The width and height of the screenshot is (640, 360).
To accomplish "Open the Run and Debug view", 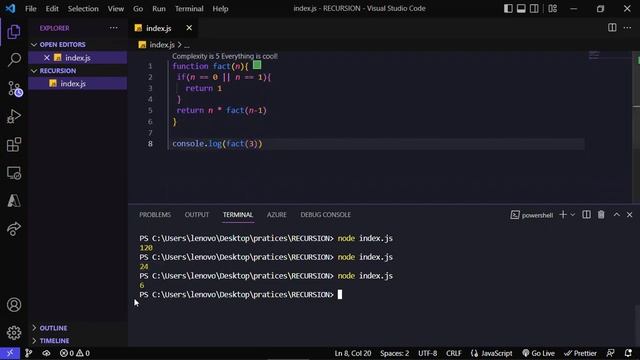I will (14, 117).
